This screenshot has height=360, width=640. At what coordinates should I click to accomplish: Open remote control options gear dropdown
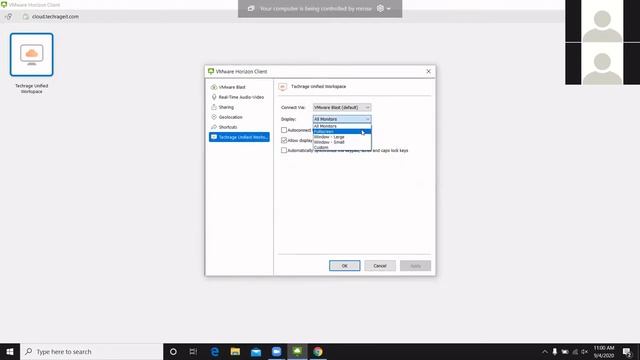pos(383,9)
